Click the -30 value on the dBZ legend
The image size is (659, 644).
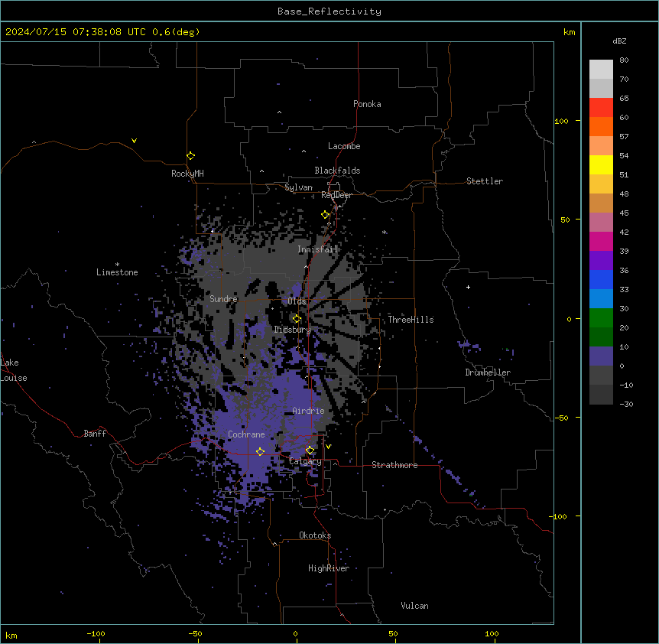(x=626, y=405)
